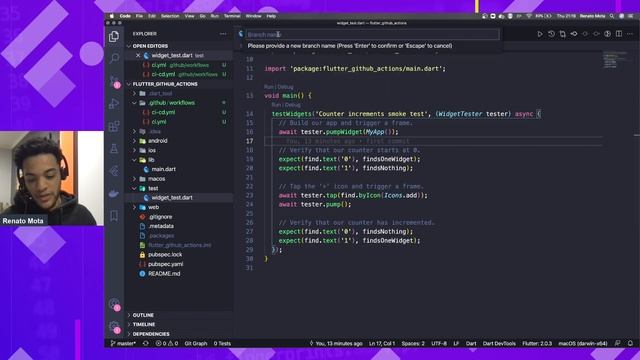Open the Manage gear menu
The height and width of the screenshot is (360, 640).
[114, 327]
